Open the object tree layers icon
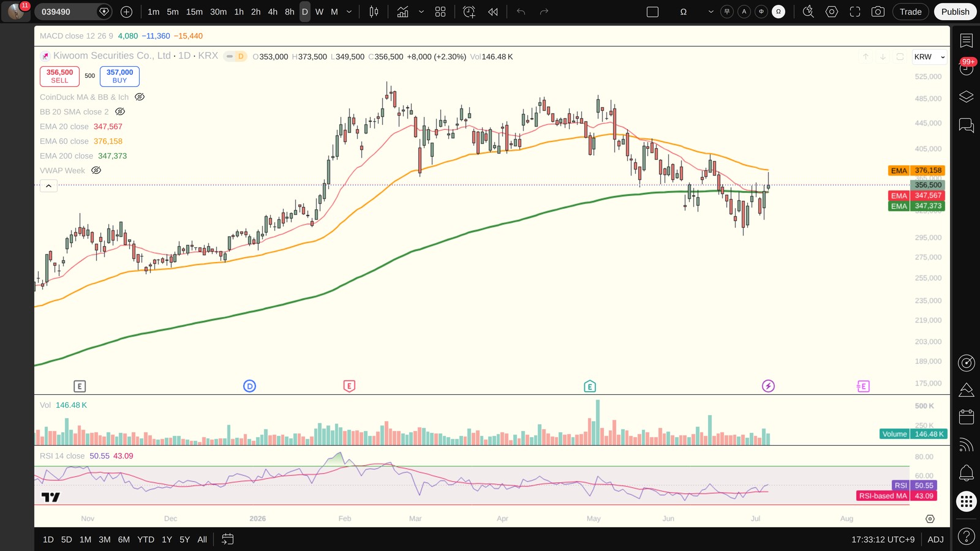This screenshot has width=980, height=551. [x=967, y=97]
